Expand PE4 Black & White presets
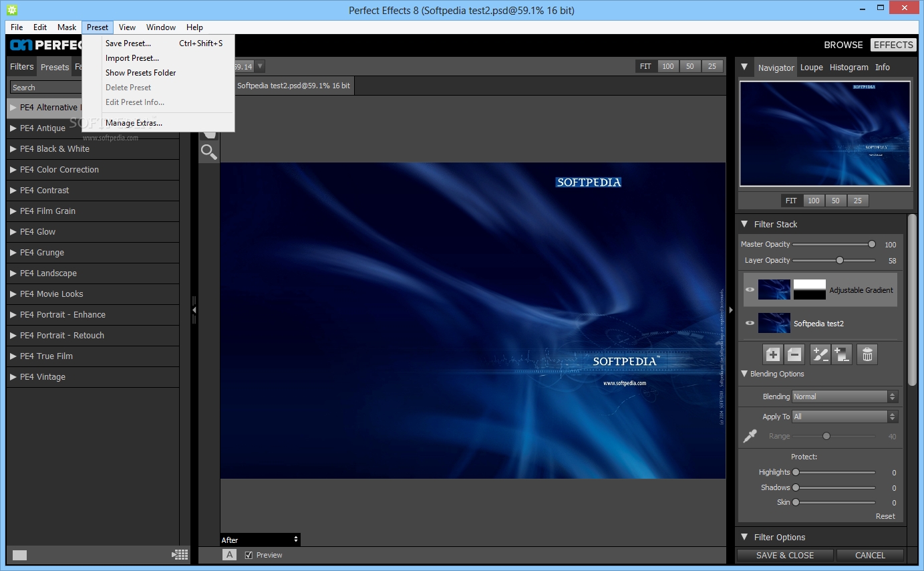924x571 pixels. click(x=13, y=148)
